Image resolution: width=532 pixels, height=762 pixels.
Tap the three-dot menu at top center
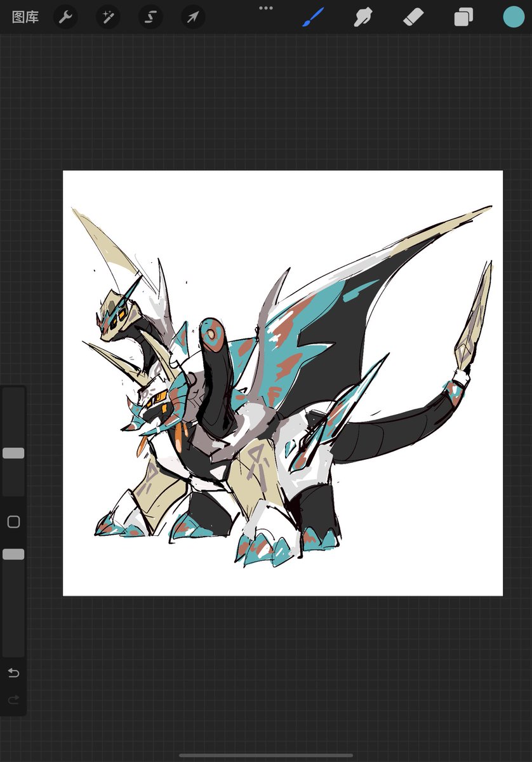(x=266, y=8)
